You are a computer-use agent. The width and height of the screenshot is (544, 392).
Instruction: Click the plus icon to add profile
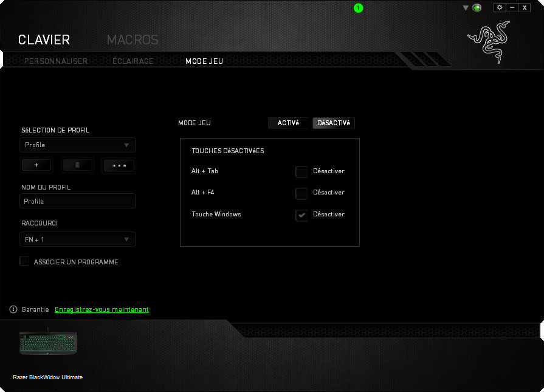point(36,165)
